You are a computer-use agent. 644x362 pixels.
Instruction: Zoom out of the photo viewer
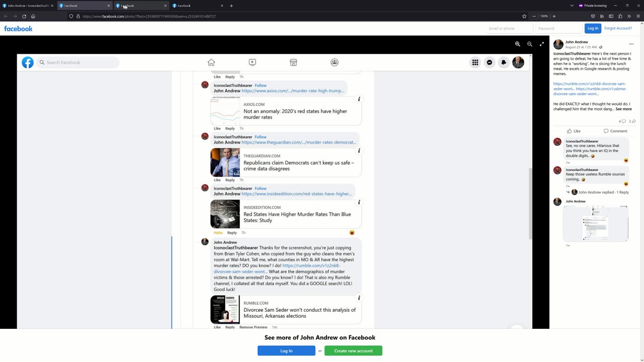[x=530, y=44]
